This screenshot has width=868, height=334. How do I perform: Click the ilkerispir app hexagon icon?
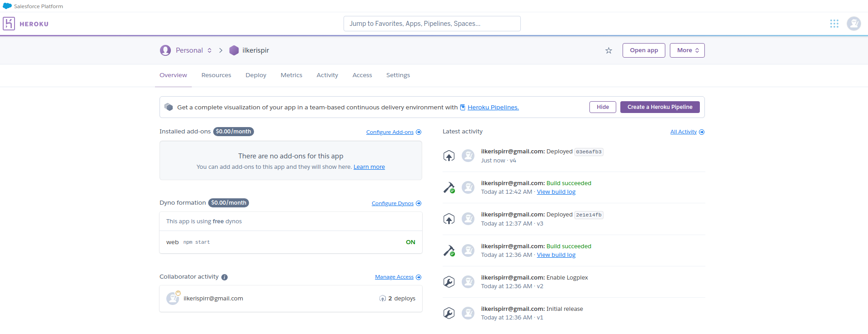tap(234, 50)
